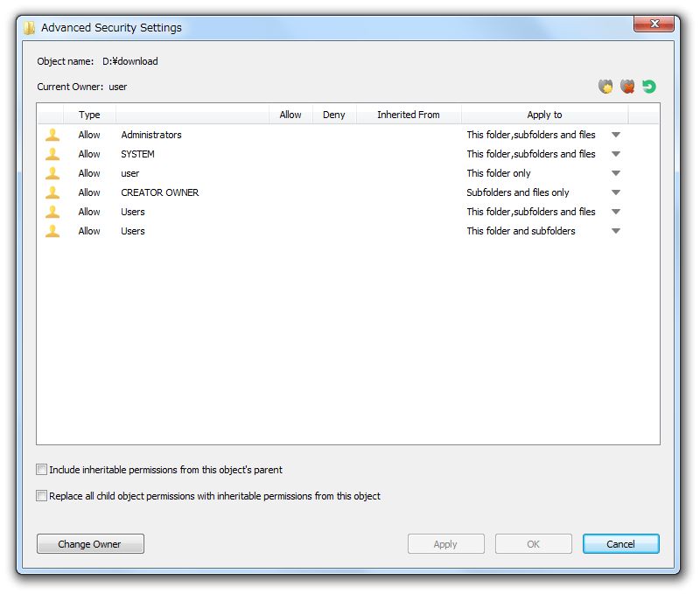Click the user icon in the SYSTEM row
This screenshot has height=594, width=700.
52,154
